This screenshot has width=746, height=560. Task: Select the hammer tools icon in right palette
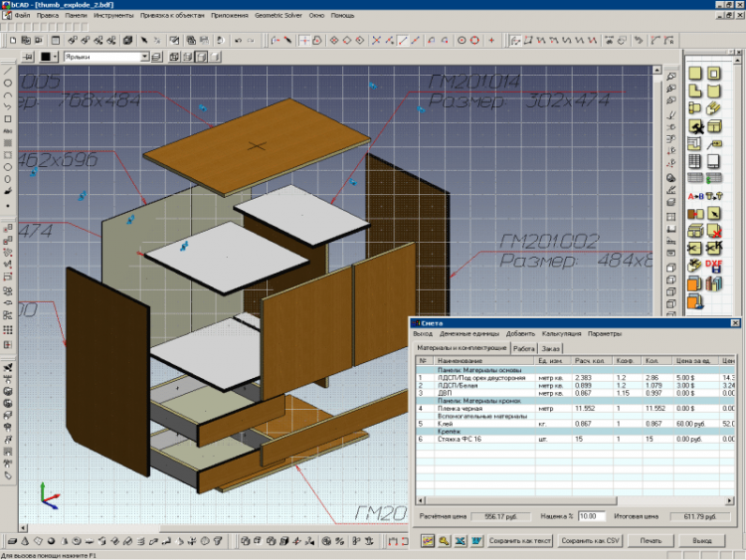(x=697, y=127)
